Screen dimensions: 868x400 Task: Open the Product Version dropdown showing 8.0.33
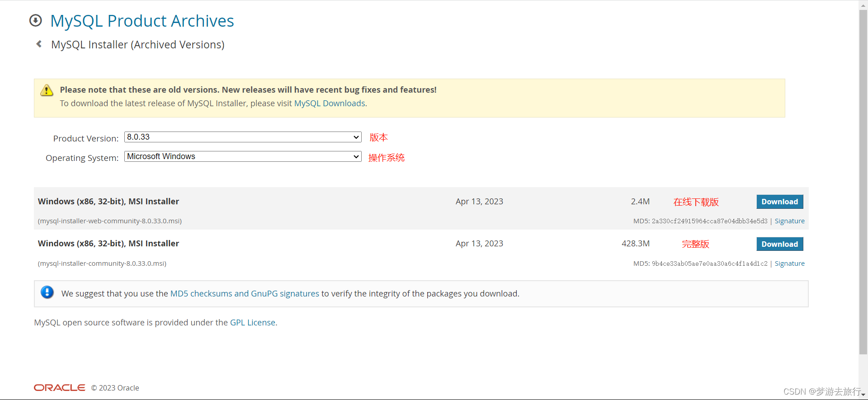coord(243,137)
